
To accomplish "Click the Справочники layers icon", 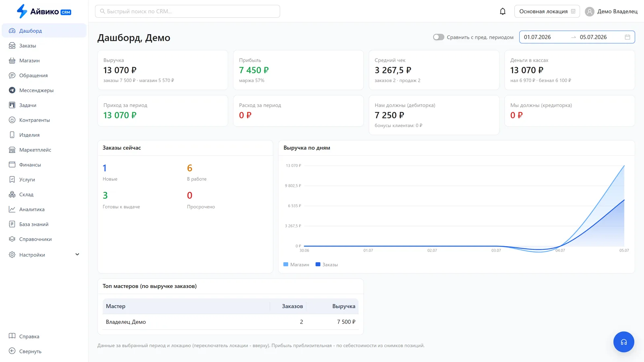I will pos(12,239).
